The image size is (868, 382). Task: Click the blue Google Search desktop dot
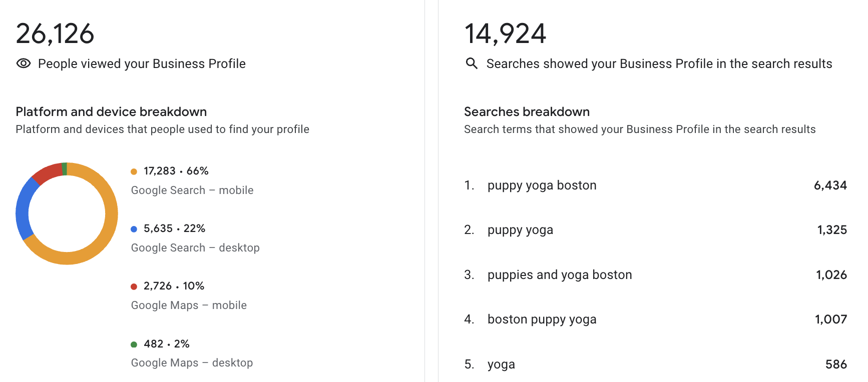point(134,229)
